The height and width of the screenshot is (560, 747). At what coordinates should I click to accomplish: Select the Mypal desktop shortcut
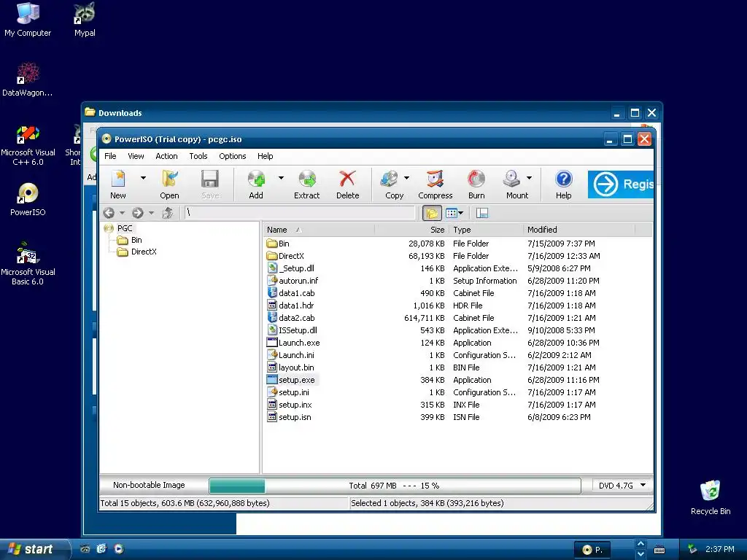point(85,19)
